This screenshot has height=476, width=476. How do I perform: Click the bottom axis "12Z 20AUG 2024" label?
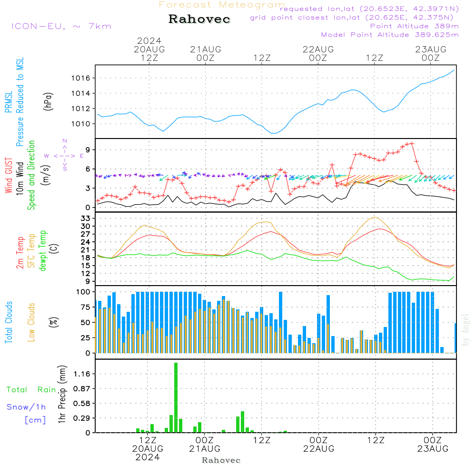point(148,449)
